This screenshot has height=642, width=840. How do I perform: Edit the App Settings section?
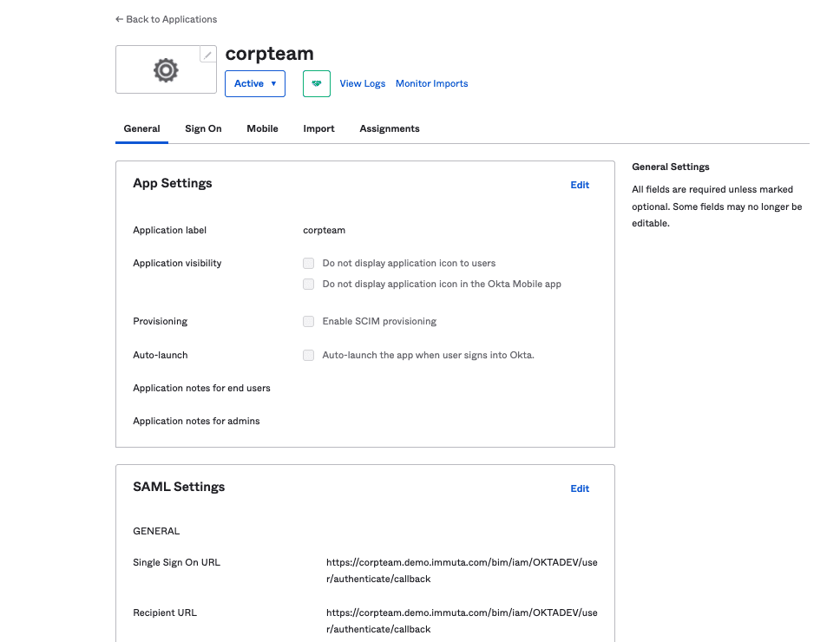pos(580,185)
